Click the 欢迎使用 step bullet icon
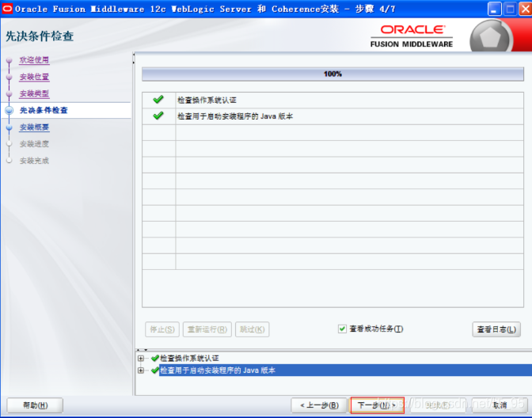Viewport: 532px width, 418px height. pyautogui.click(x=9, y=60)
